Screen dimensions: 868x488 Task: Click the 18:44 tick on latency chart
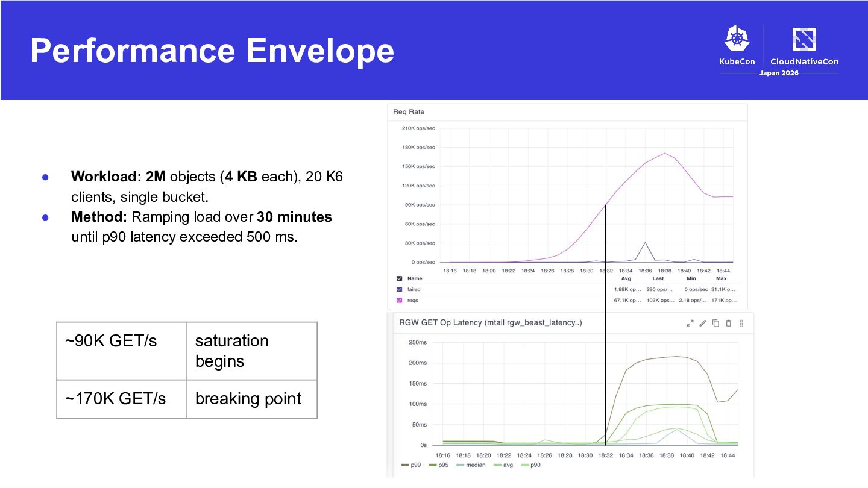[728, 455]
